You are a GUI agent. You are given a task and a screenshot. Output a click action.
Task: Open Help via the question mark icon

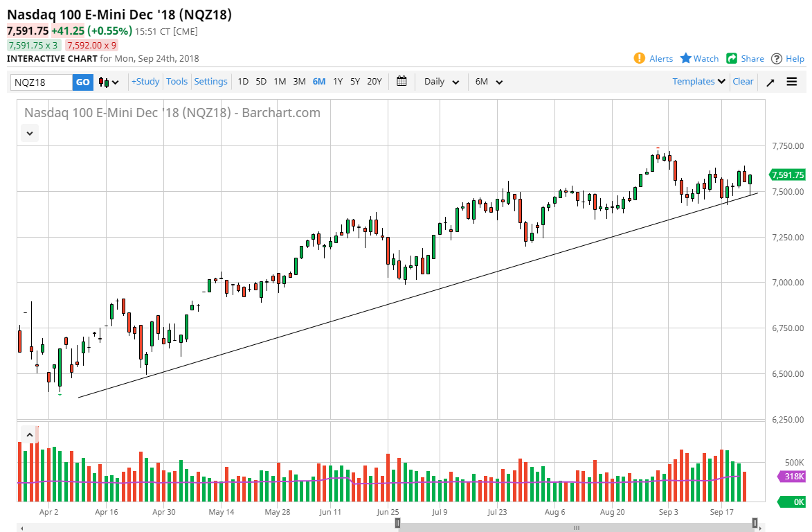click(x=777, y=59)
